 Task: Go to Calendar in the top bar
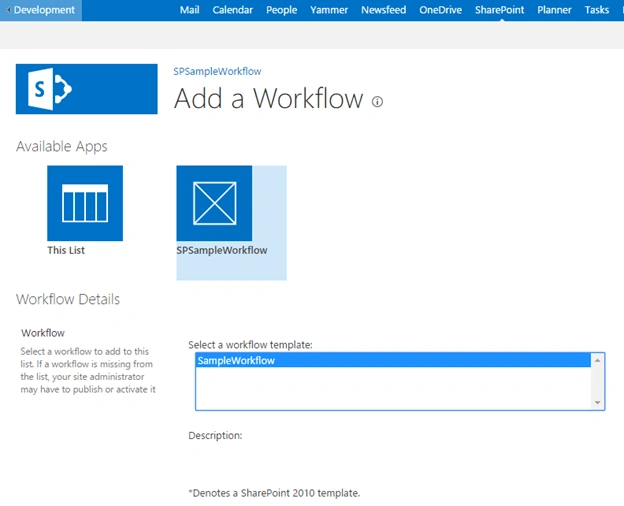click(232, 10)
